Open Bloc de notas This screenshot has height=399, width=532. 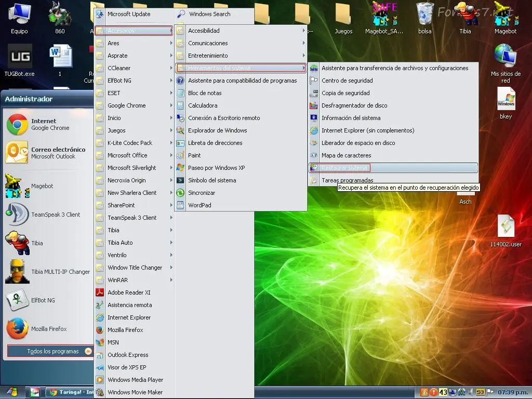tap(241, 93)
